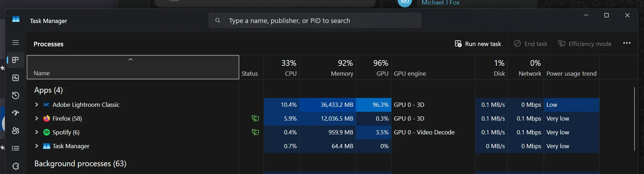Click the process list vertical scrollbar
This screenshot has width=644, height=174.
point(634,119)
